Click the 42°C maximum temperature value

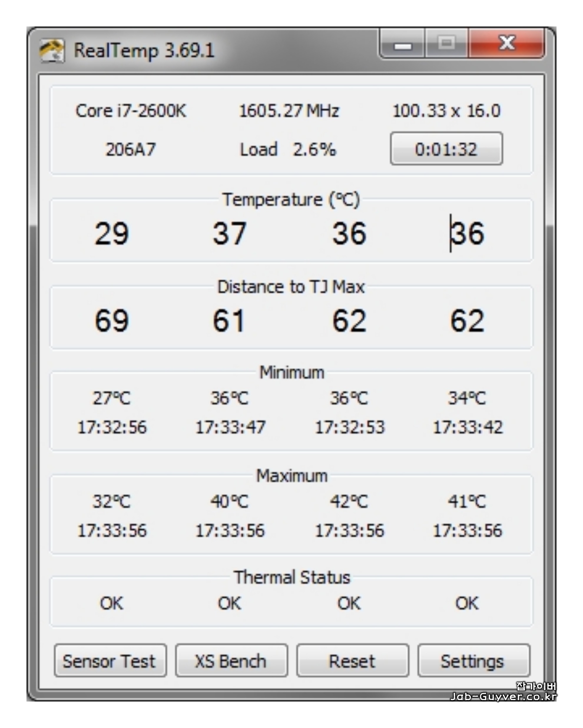pyautogui.click(x=349, y=501)
